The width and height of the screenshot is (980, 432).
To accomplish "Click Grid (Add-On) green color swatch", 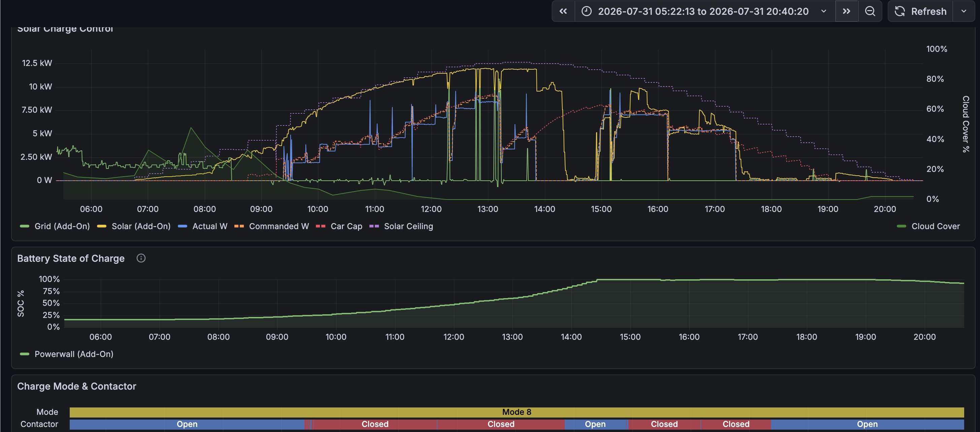I will [x=25, y=226].
